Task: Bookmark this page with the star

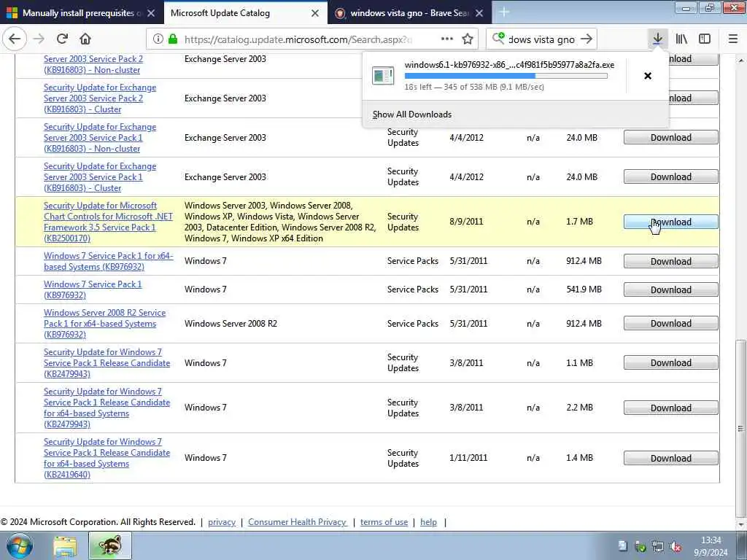Action: point(468,39)
